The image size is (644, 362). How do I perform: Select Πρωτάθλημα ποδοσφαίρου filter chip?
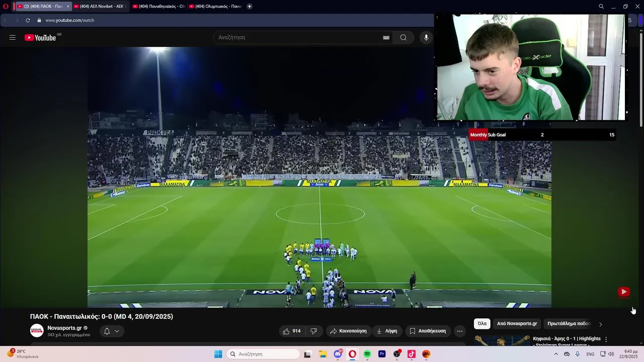coord(569,324)
